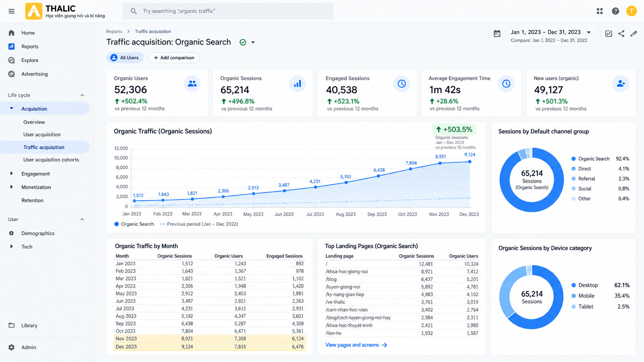The image size is (644, 362).
Task: Click the +503.5% growth badge
Action: [x=454, y=130]
